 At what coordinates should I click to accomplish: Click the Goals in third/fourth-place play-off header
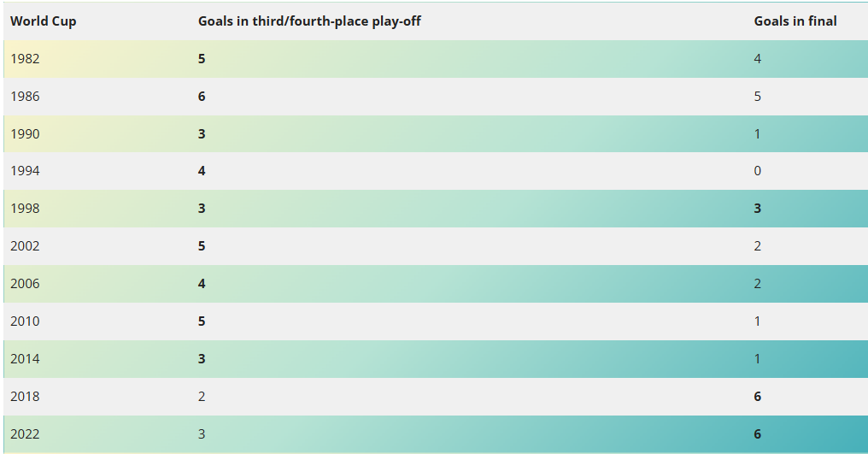pyautogui.click(x=309, y=21)
